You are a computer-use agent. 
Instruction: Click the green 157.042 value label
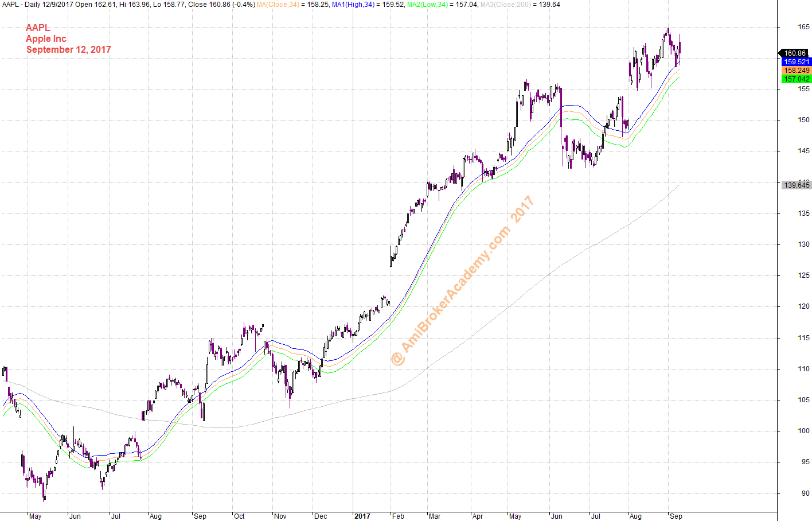click(797, 79)
